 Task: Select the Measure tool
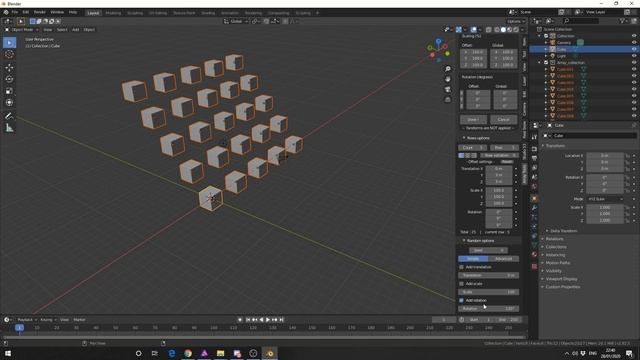[9, 128]
